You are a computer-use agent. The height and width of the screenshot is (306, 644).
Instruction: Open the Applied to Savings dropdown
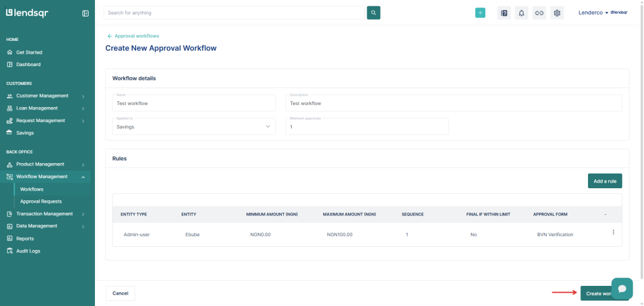tap(194, 127)
